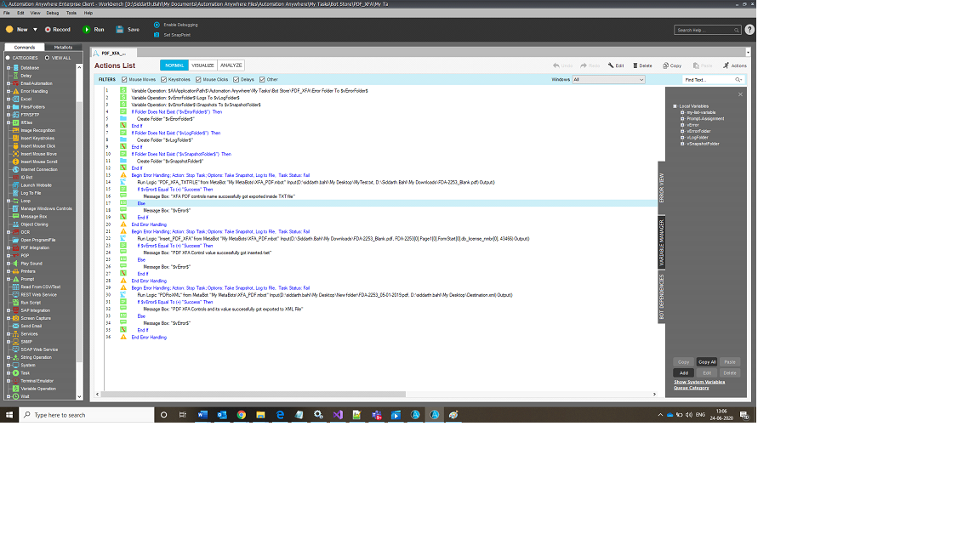Click the Show System Variables link

(x=699, y=382)
